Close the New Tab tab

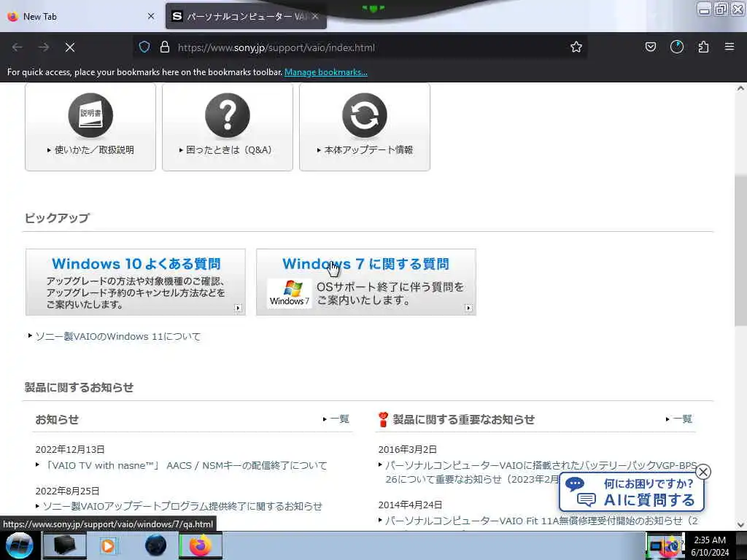coord(151,16)
